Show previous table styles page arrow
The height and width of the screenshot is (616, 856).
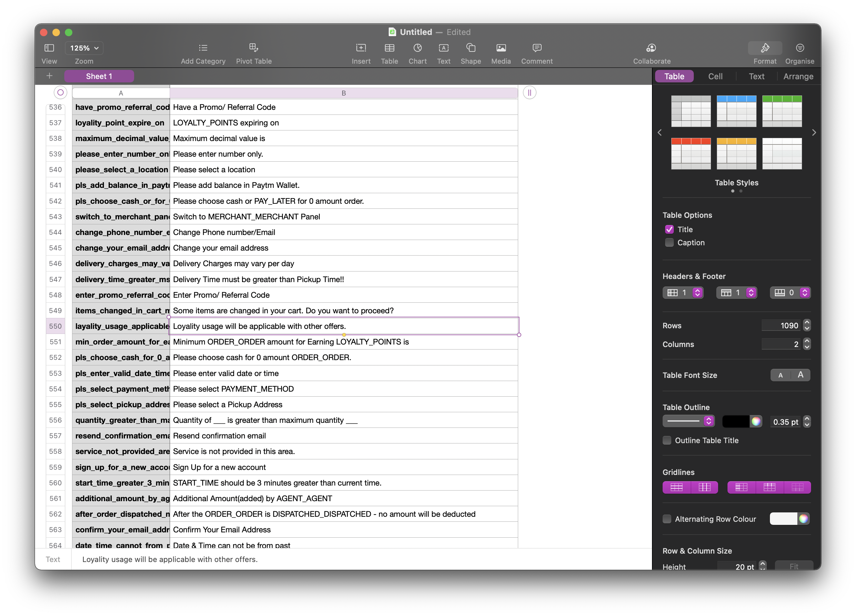[660, 133]
